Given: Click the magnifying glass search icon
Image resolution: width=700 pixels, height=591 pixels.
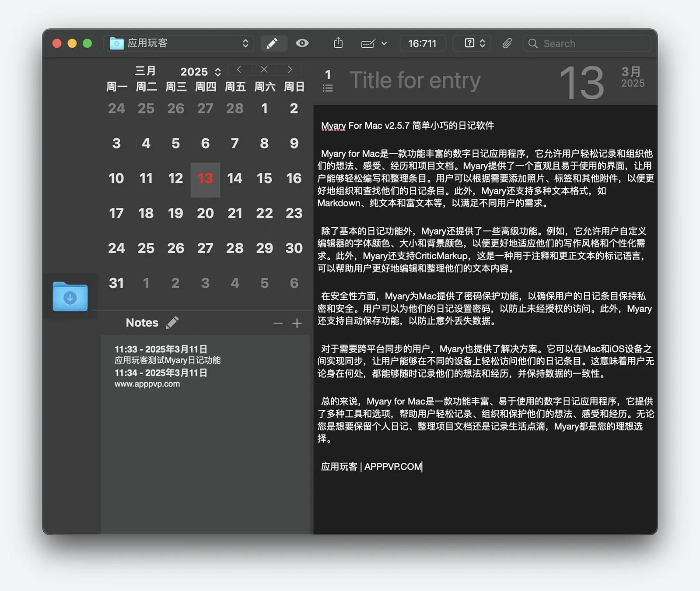Looking at the screenshot, I should (532, 43).
